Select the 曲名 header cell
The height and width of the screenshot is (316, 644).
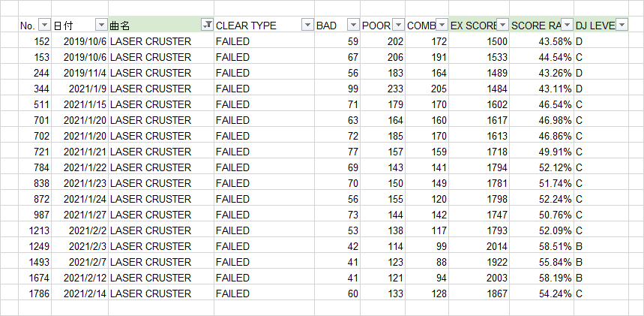(161, 25)
